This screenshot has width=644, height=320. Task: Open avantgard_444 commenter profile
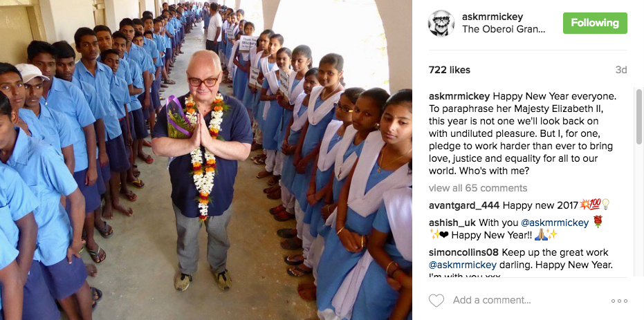click(464, 205)
